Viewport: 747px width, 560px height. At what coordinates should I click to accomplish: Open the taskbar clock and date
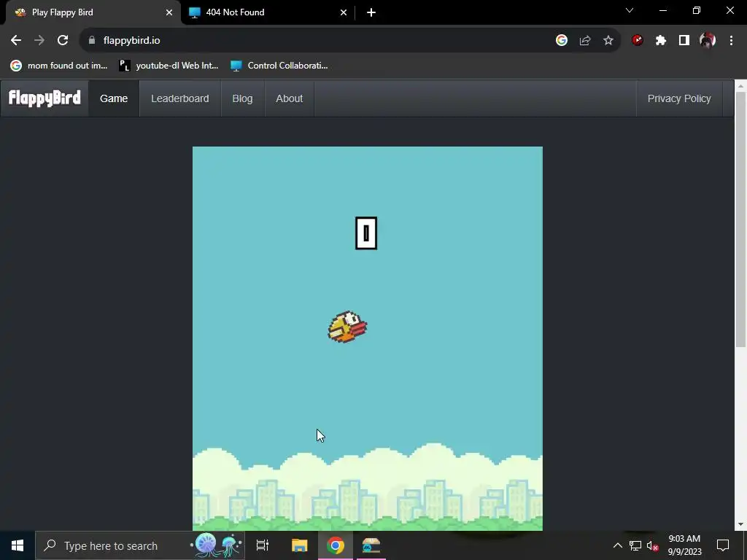point(684,545)
